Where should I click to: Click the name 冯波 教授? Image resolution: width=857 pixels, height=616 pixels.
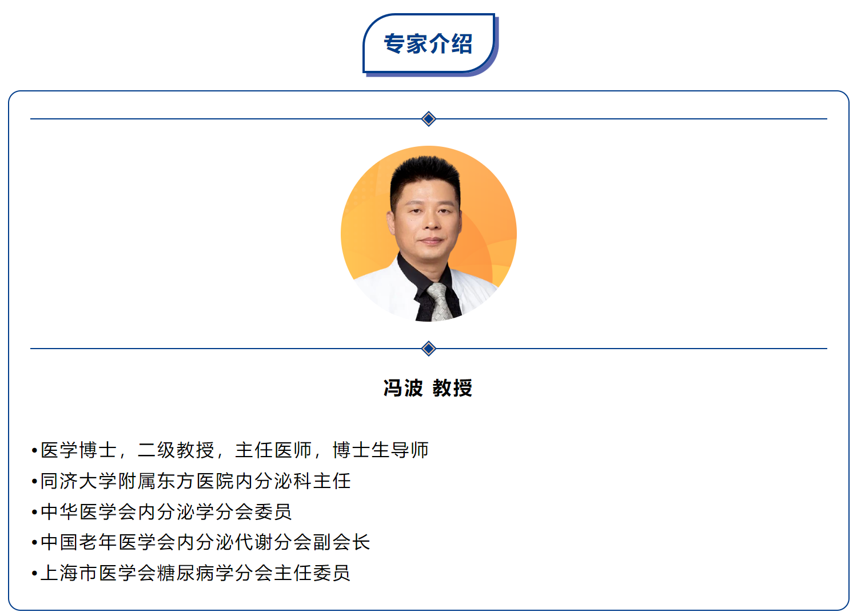428,388
